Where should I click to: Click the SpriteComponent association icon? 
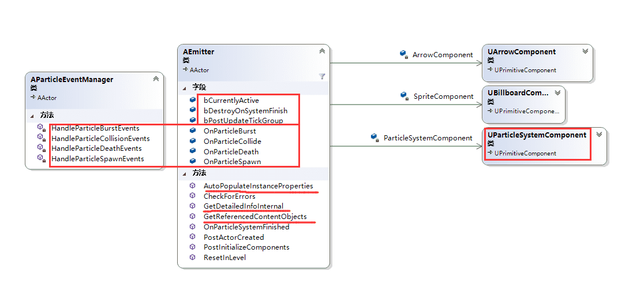(404, 96)
